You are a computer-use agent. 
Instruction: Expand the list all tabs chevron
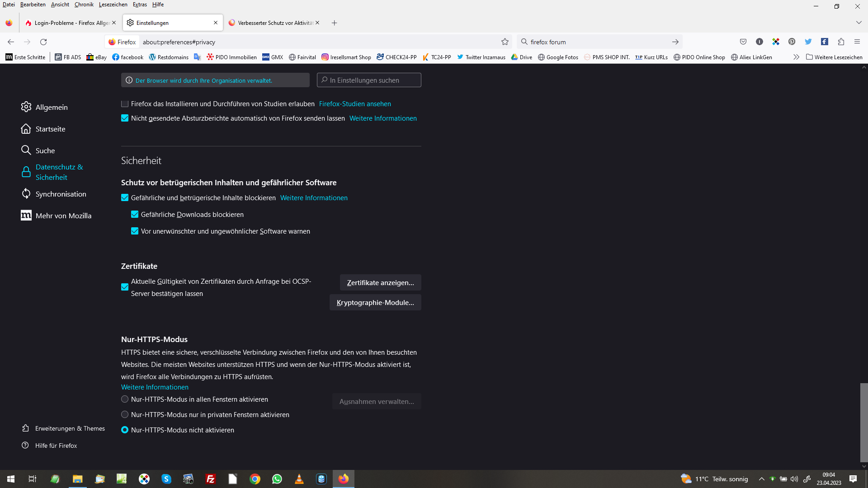click(859, 23)
